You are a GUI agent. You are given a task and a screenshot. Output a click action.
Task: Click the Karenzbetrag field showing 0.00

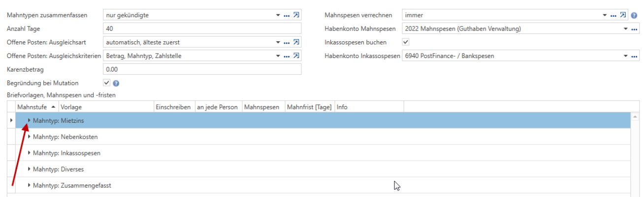[x=202, y=70]
